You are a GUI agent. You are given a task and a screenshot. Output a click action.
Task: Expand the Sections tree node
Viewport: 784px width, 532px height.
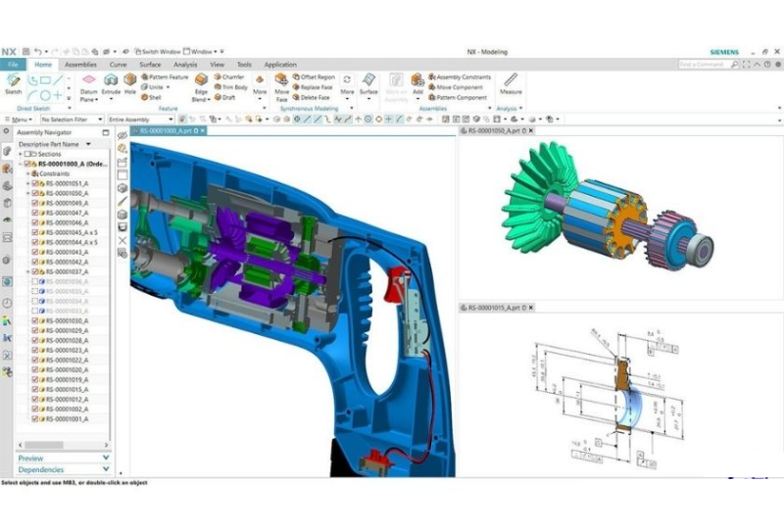tap(20, 154)
